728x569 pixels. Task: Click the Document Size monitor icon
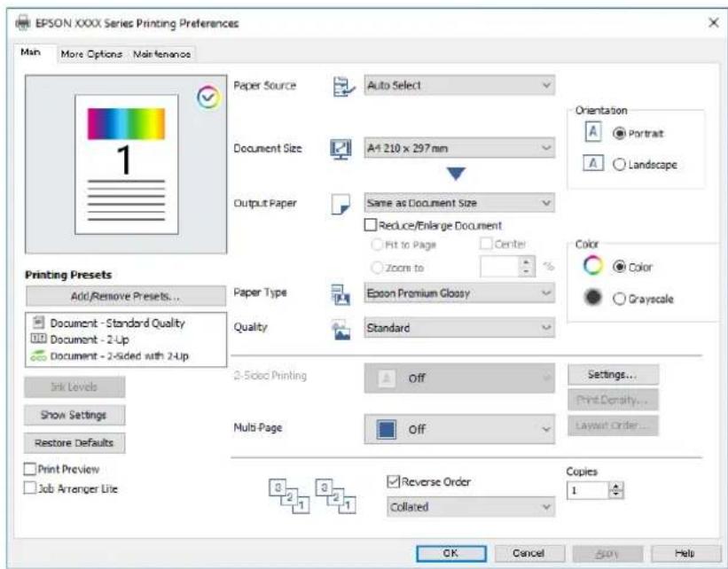coord(341,149)
